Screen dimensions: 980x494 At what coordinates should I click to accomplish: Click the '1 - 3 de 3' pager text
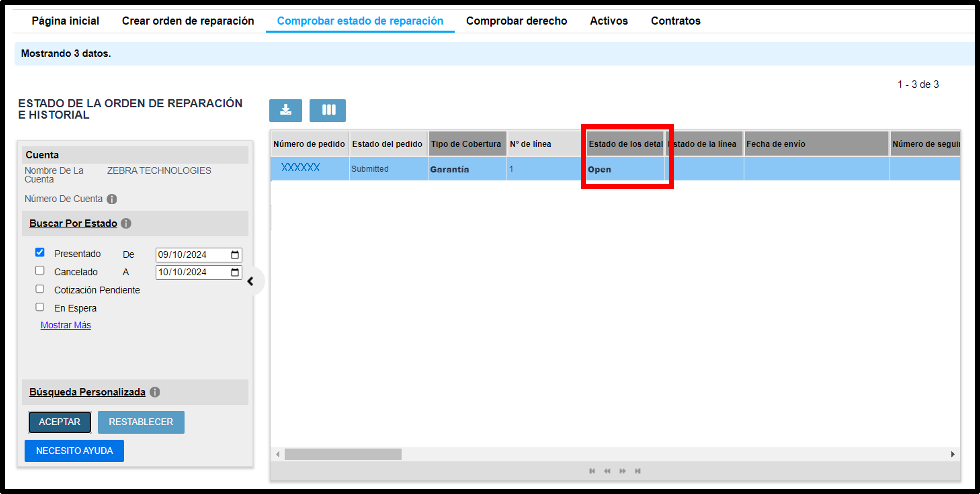coord(918,84)
